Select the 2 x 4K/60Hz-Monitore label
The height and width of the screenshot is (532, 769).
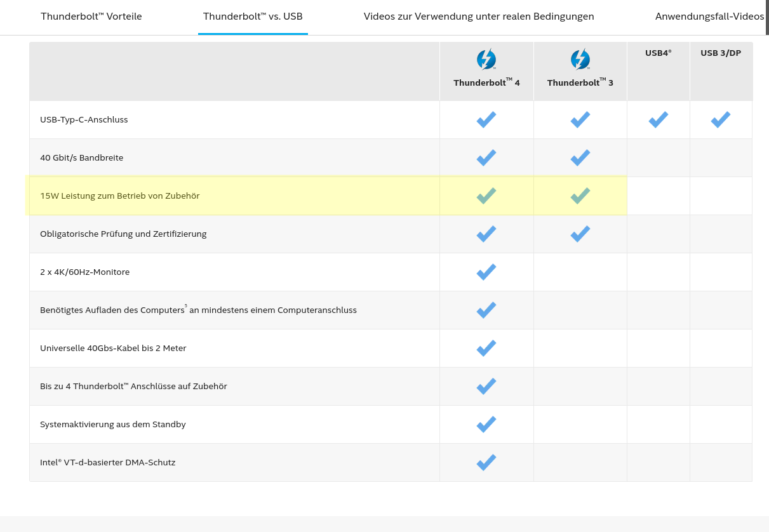(84, 272)
